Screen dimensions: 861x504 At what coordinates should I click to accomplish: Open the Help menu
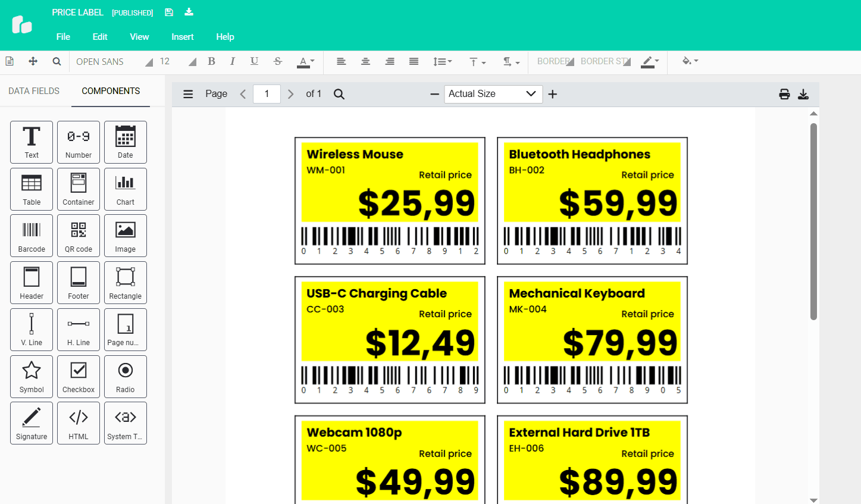coord(225,37)
